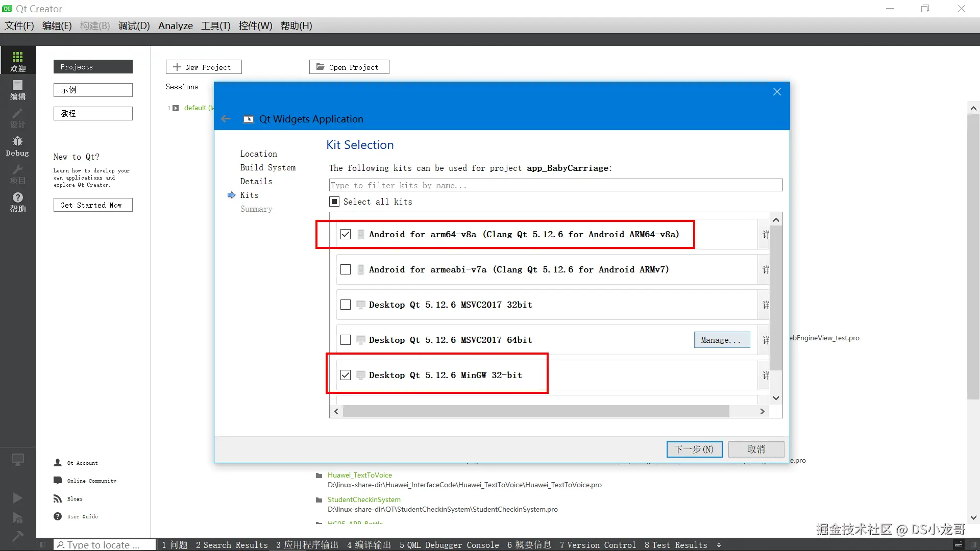Open the Blogs RSS icon link

[58, 498]
